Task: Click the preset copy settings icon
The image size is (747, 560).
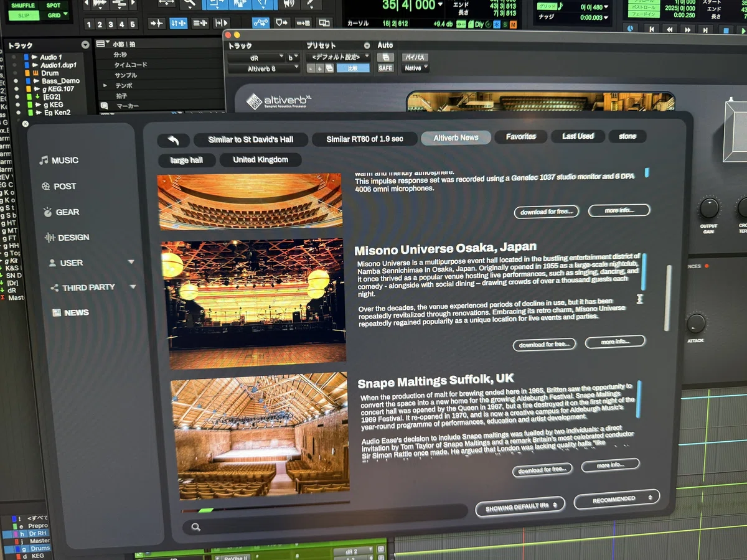Action: (x=330, y=68)
